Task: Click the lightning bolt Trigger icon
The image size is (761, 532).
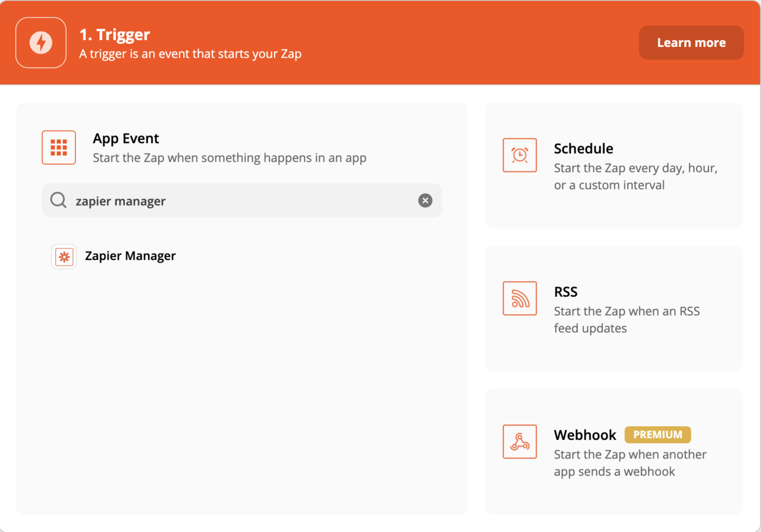Action: [x=41, y=42]
